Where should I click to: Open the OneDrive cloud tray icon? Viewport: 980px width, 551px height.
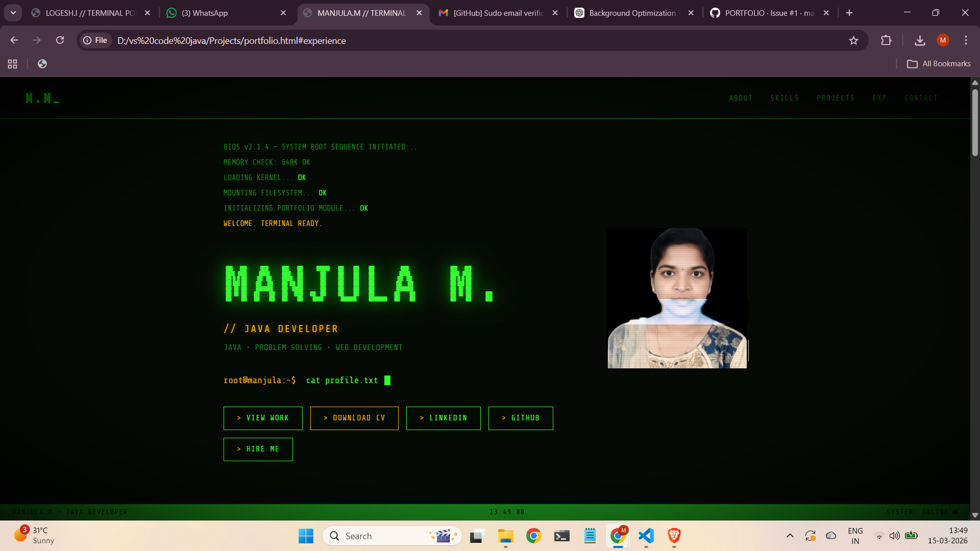tap(831, 536)
